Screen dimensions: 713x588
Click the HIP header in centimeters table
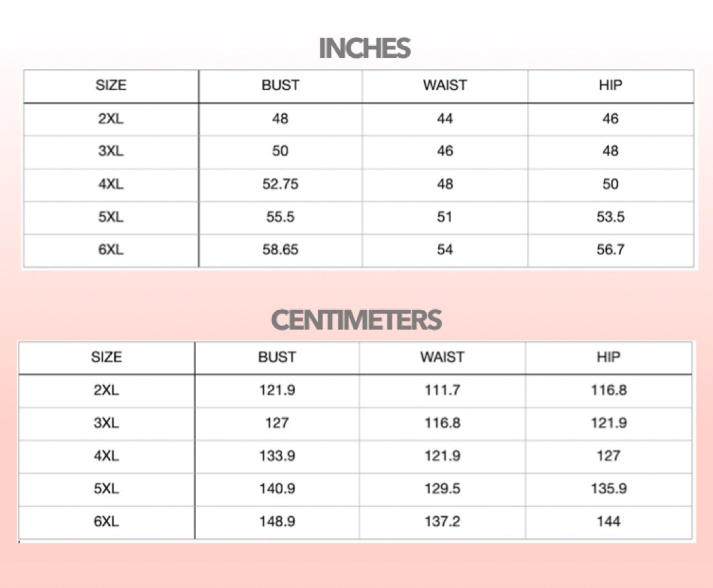(x=608, y=357)
